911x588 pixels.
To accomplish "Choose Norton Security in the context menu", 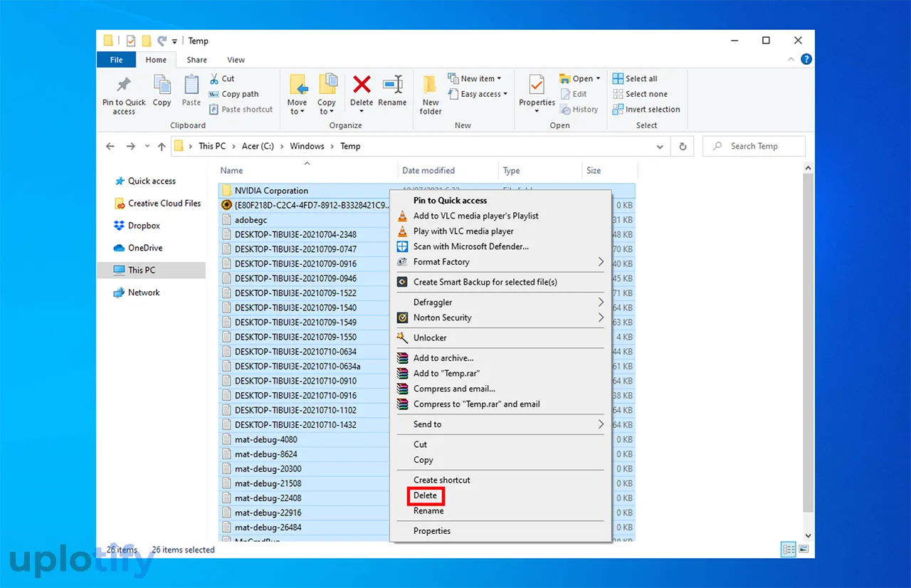I will (x=442, y=317).
